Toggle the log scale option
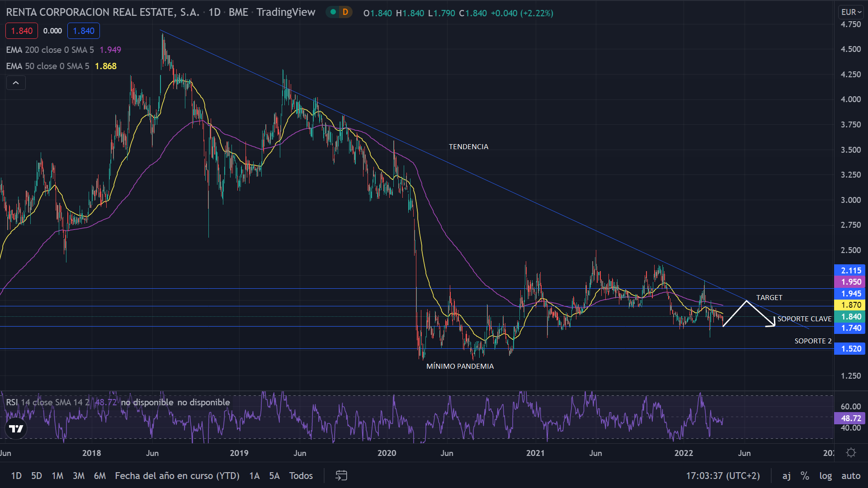868x488 pixels. (825, 476)
